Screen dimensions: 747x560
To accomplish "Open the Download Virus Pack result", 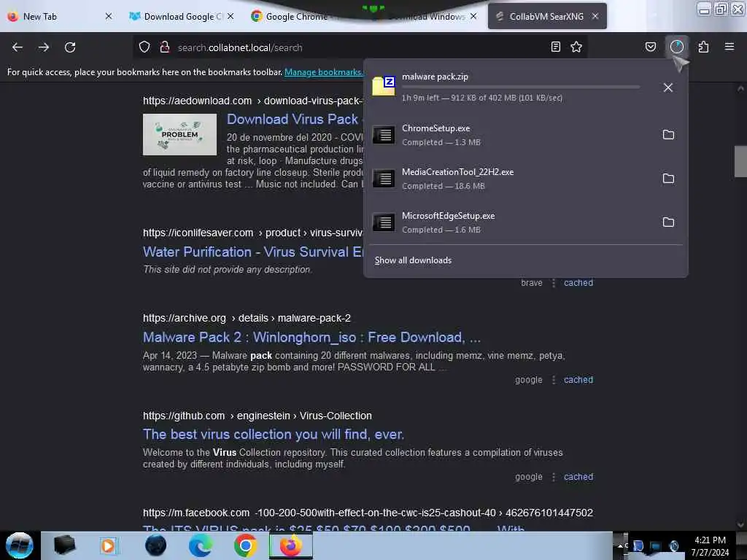I will pyautogui.click(x=293, y=119).
